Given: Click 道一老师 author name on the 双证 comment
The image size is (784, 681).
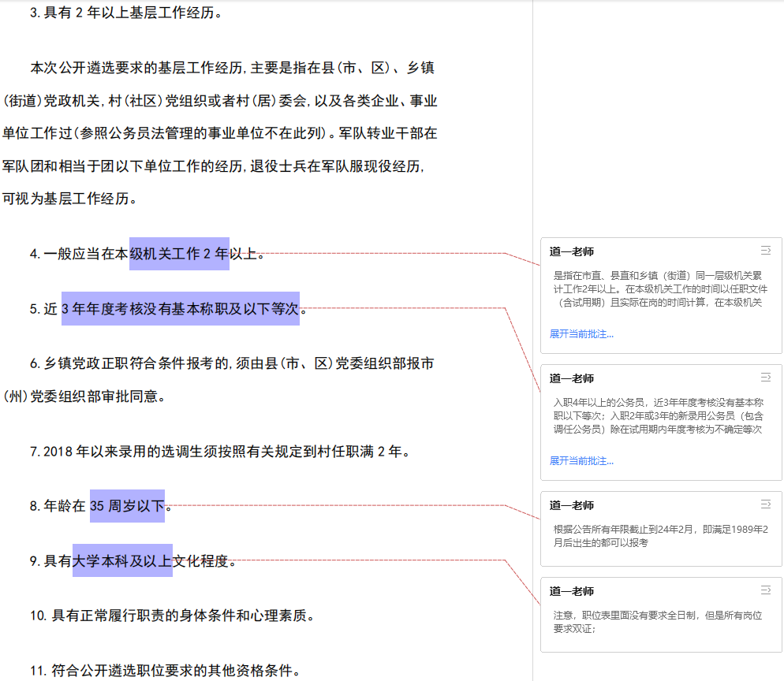Looking at the screenshot, I should tap(572, 591).
